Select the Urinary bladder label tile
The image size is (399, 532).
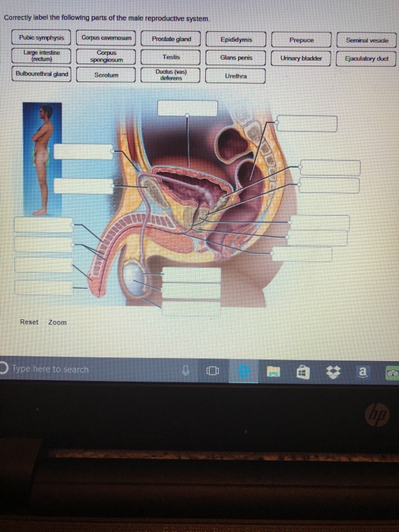click(x=301, y=58)
